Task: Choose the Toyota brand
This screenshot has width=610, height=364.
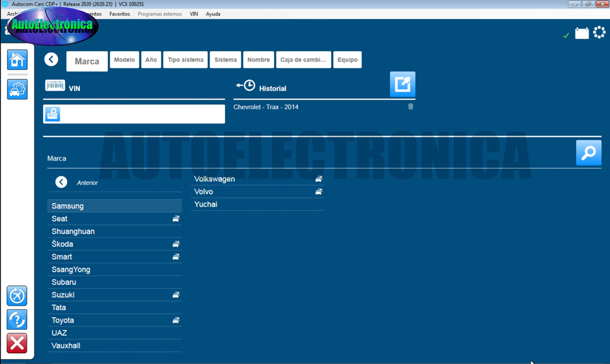Action: tap(115, 320)
